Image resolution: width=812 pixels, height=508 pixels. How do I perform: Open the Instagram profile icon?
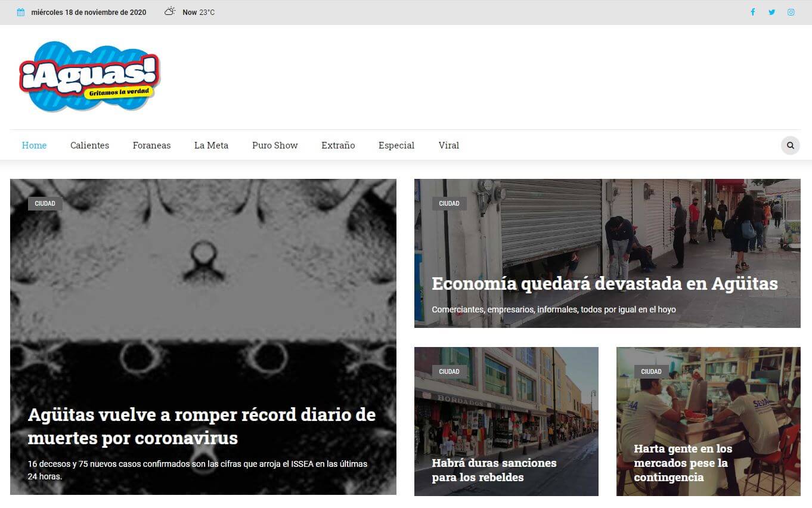791,12
